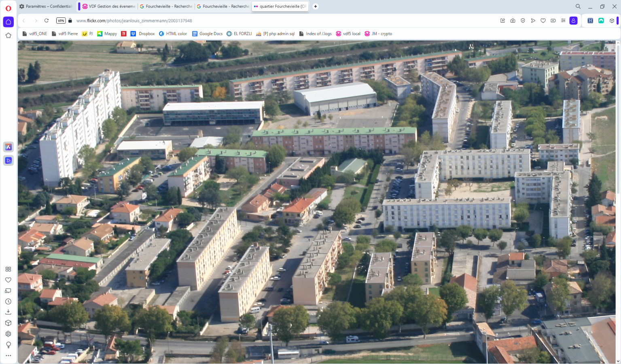Switch to the VDF Gestion des événements tab
The width and height of the screenshot is (621, 364).
[108, 6]
